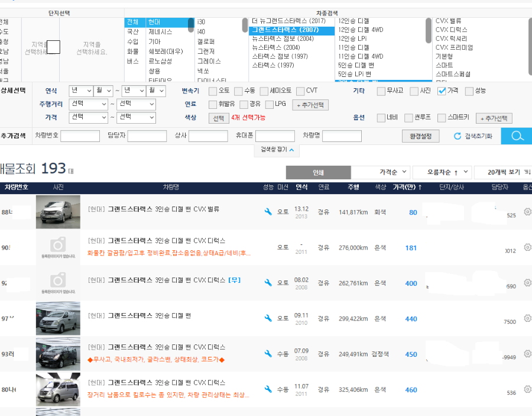
Task: Open performance wrench icon for 325,406km car
Action: (x=268, y=389)
